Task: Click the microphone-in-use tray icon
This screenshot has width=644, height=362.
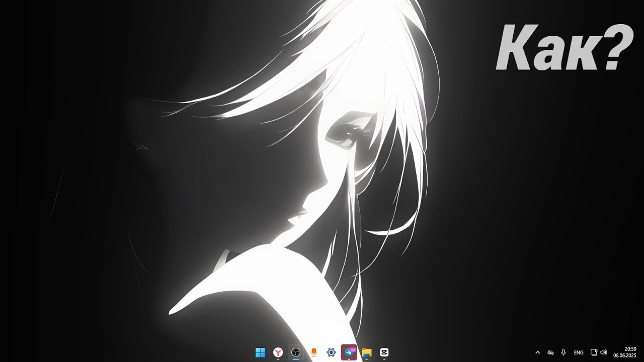Action: (x=563, y=352)
